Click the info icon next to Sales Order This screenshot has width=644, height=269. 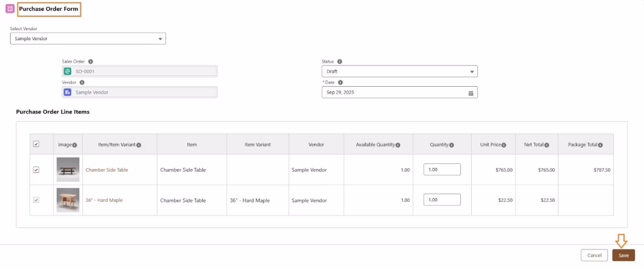coord(91,62)
